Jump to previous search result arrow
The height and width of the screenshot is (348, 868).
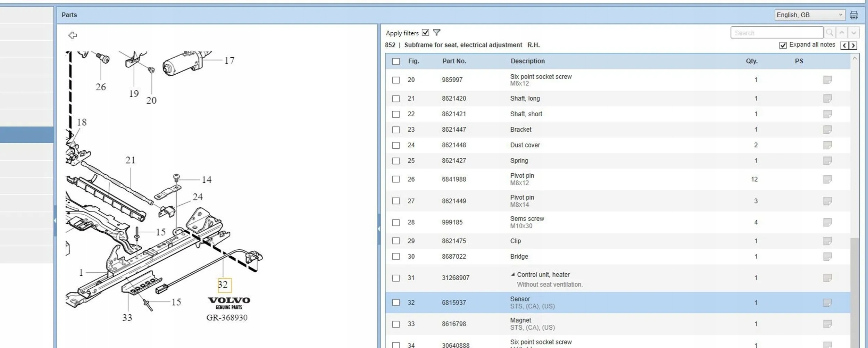point(842,33)
